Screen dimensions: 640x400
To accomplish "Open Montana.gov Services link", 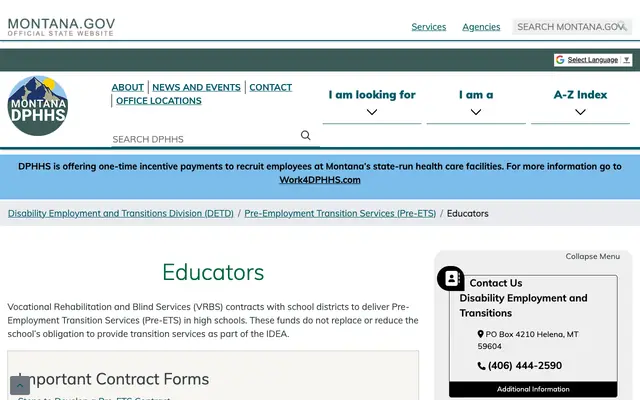I will (x=429, y=27).
